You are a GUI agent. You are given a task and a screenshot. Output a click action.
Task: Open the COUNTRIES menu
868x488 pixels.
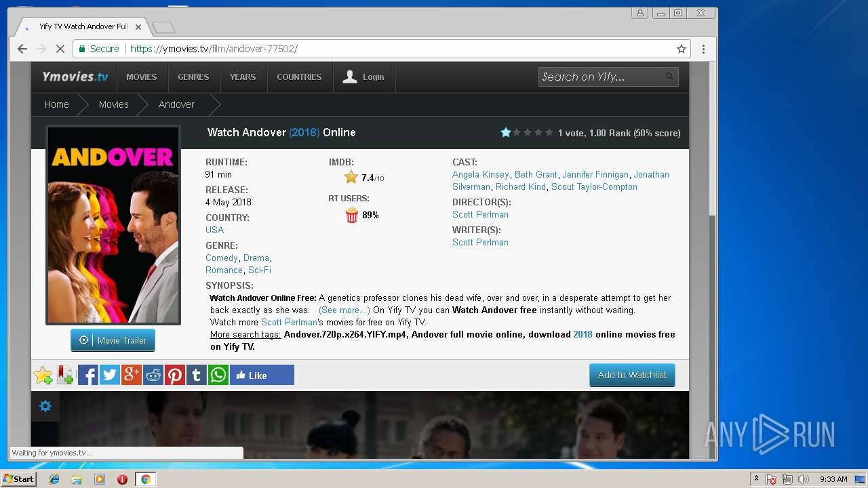point(299,77)
